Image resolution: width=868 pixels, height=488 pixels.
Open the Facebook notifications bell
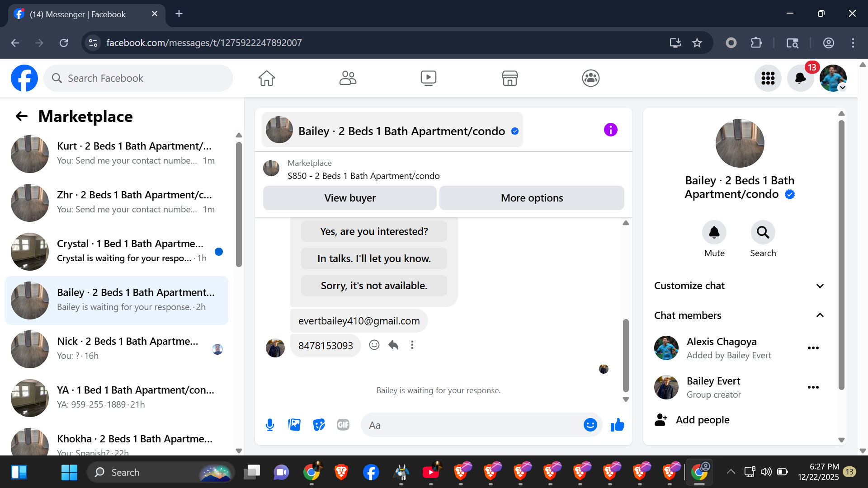(x=800, y=78)
